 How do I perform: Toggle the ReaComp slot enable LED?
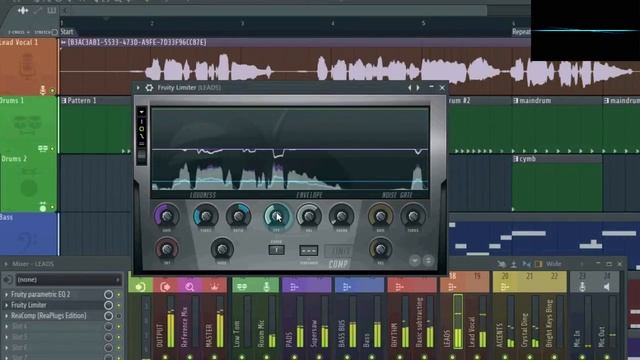[x=119, y=316]
